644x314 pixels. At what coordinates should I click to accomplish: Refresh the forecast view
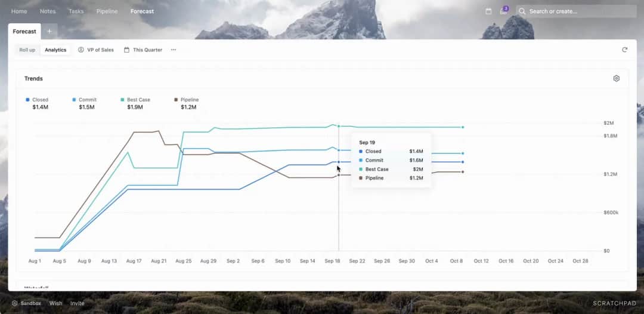(625, 50)
